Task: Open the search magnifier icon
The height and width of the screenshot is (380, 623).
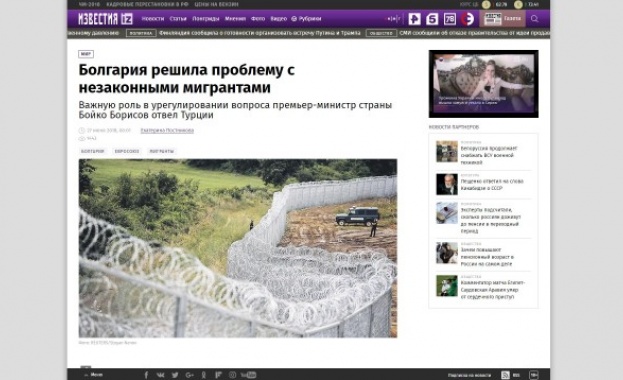Action: click(x=535, y=19)
